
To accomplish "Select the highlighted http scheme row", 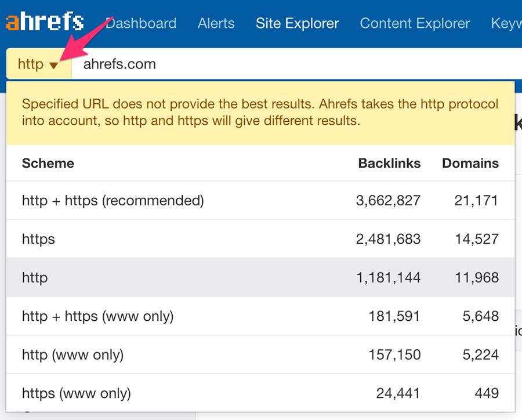I will pos(35,278).
